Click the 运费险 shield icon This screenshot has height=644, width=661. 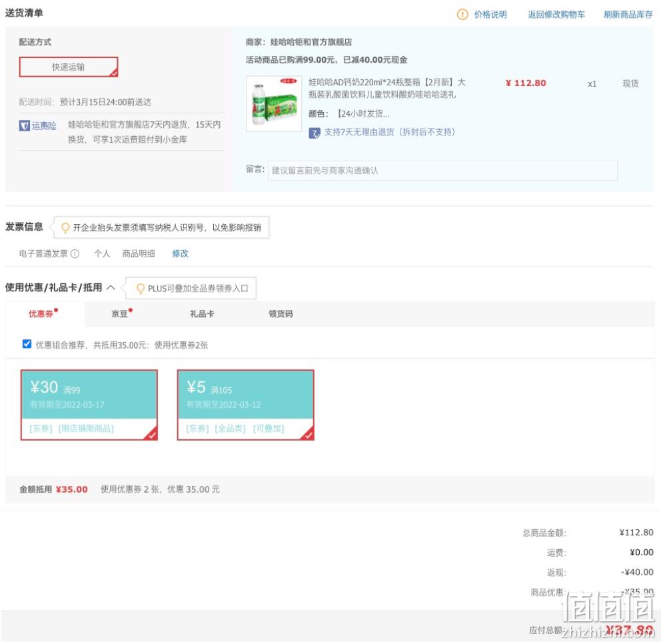25,126
